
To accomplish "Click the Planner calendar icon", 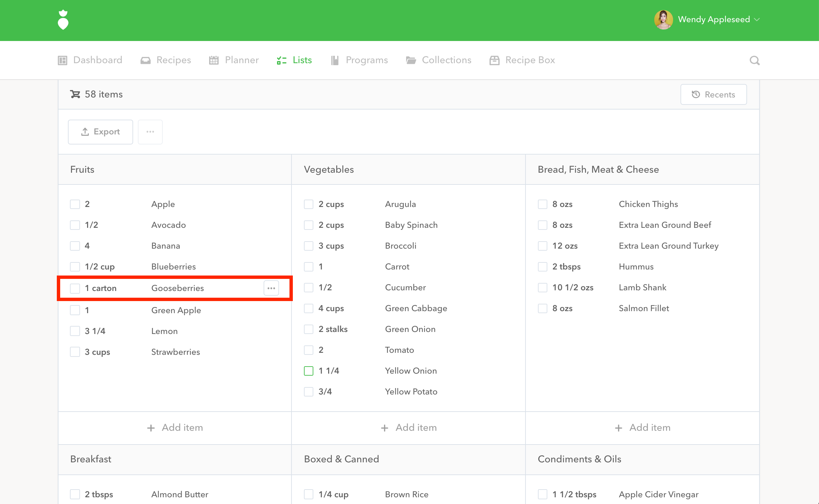I will pos(214,60).
